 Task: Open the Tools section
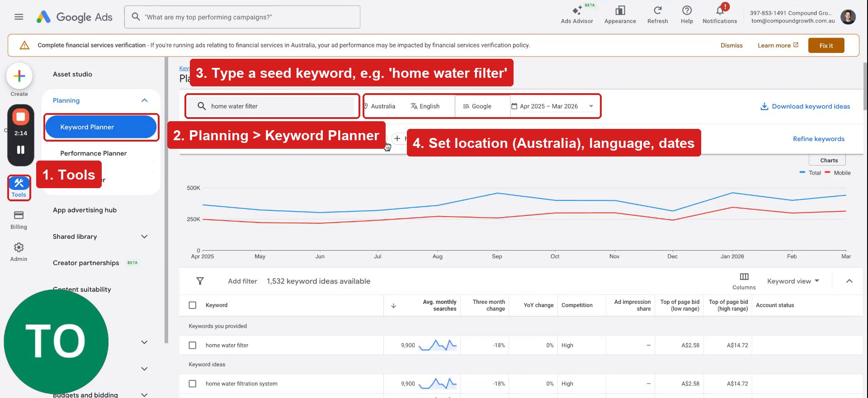19,187
